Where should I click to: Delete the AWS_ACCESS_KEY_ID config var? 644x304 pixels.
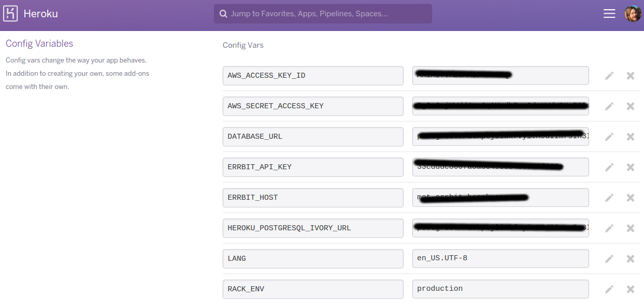[630, 76]
